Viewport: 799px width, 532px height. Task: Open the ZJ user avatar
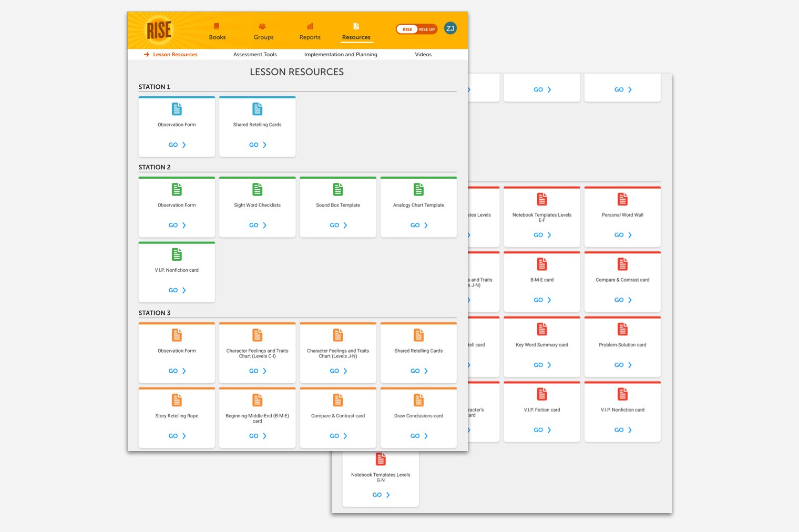click(x=450, y=28)
